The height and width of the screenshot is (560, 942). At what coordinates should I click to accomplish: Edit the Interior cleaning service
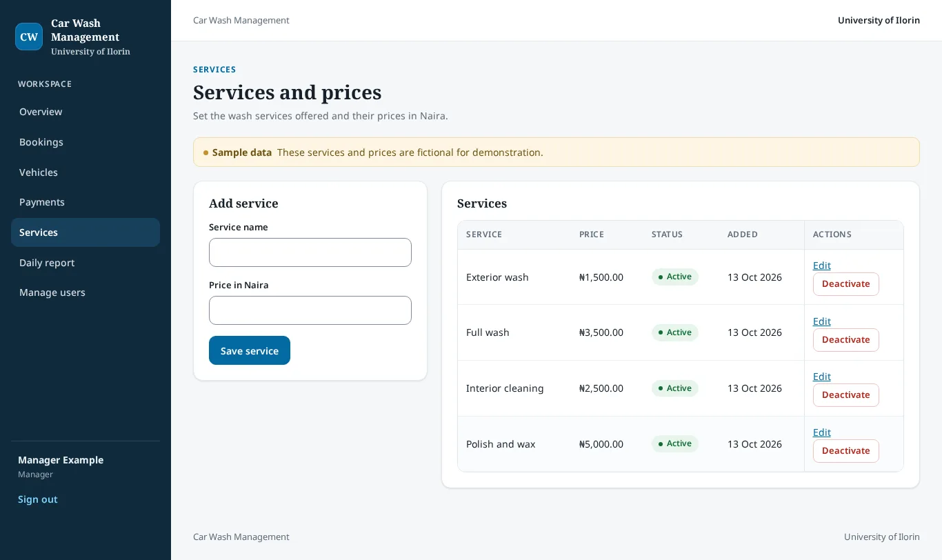822,377
